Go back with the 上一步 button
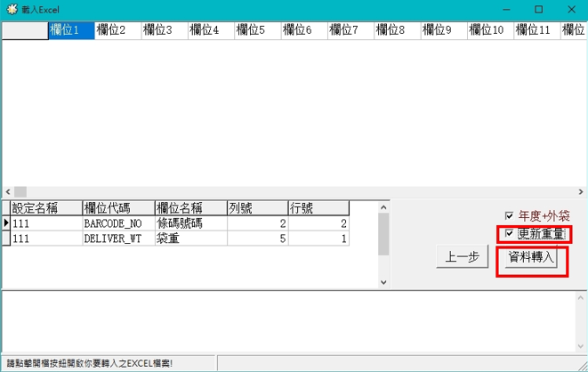The image size is (588, 372). pyautogui.click(x=460, y=258)
